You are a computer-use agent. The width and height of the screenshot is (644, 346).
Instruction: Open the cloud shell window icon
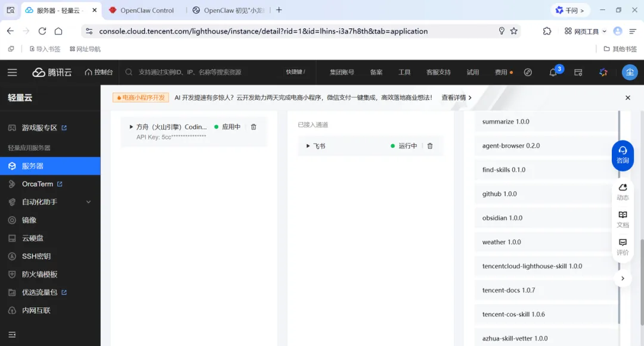(578, 73)
